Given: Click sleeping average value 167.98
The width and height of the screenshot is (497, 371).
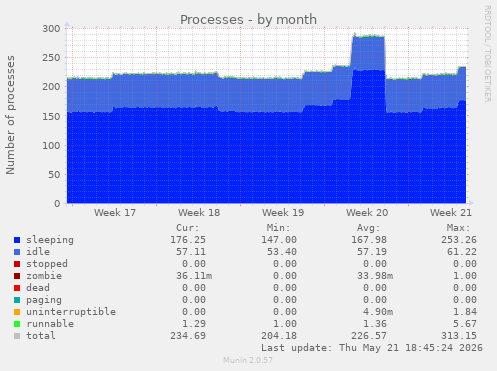Looking at the screenshot, I should 369,240.
